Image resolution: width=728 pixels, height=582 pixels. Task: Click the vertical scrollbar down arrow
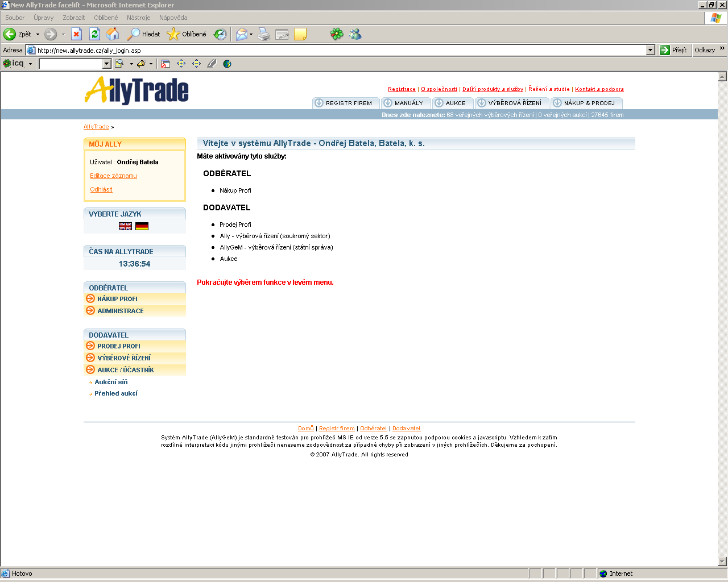tap(722, 562)
